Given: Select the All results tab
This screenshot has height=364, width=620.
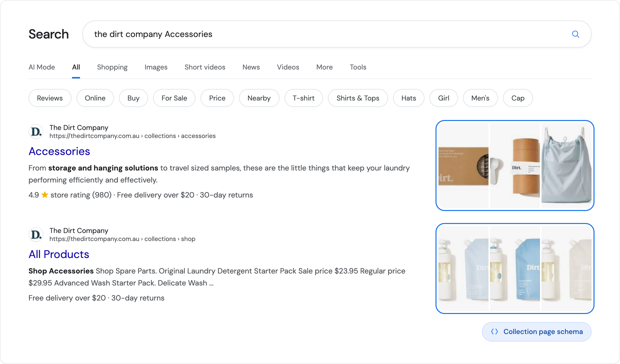Looking at the screenshot, I should coord(76,67).
